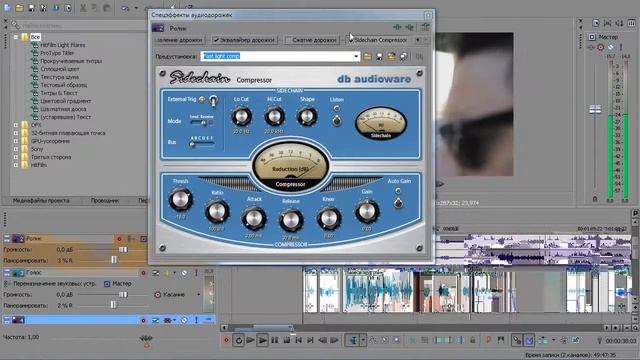Click the Release knob
Image resolution: width=640 pixels, height=360 pixels.
pos(291,220)
